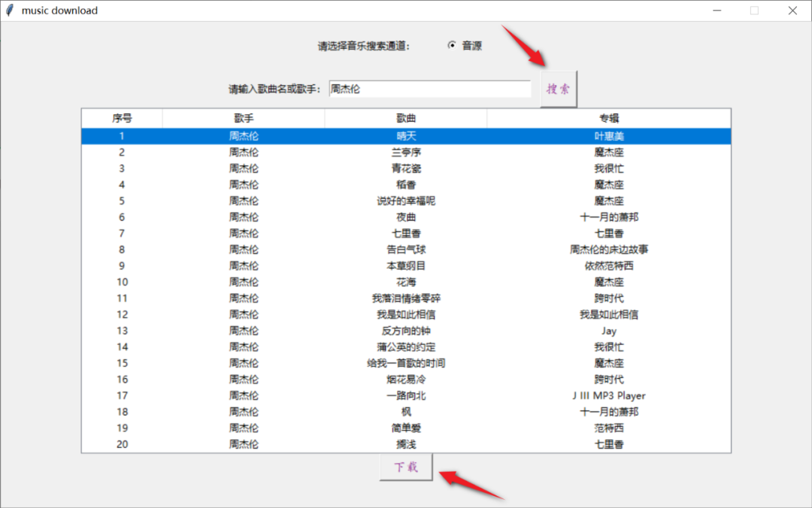Select the song 夜曲

pyautogui.click(x=405, y=216)
